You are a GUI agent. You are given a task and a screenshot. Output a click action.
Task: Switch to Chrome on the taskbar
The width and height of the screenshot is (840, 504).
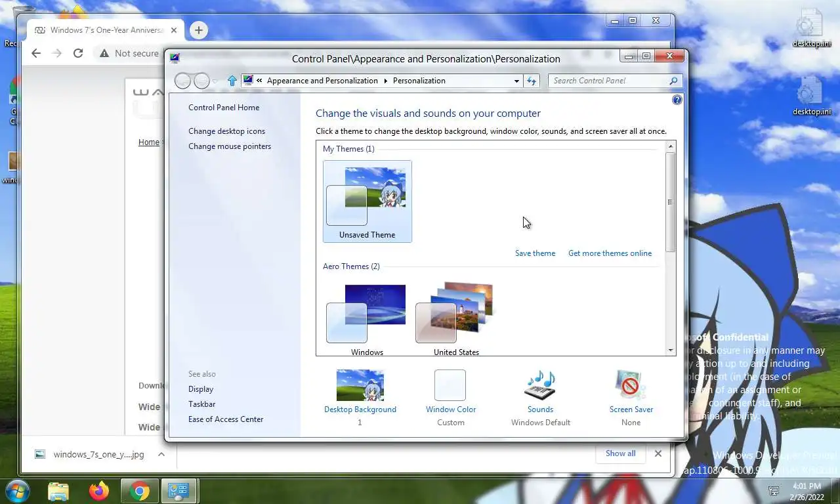click(139, 491)
